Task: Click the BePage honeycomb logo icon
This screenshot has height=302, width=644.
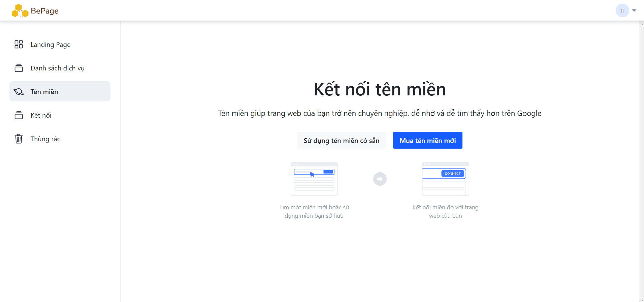Action: click(x=20, y=11)
